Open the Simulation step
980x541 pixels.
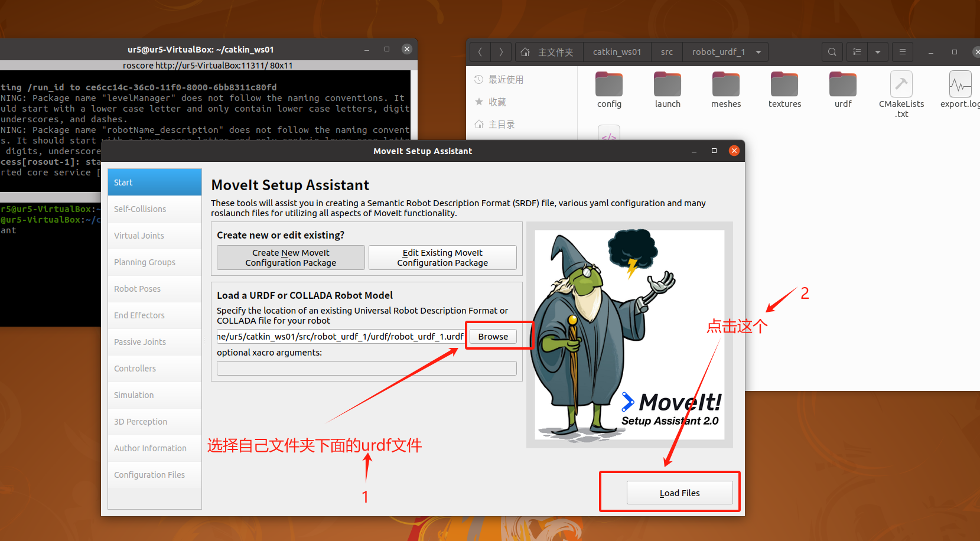pyautogui.click(x=155, y=395)
